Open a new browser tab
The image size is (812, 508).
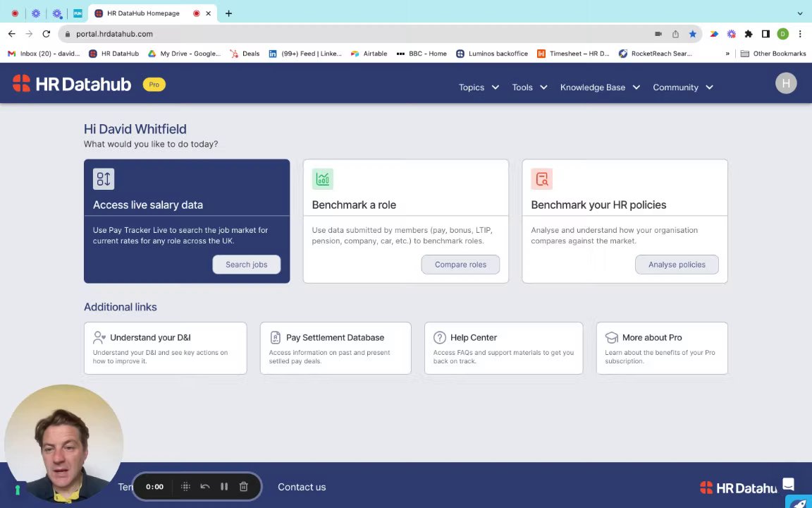coord(228,13)
